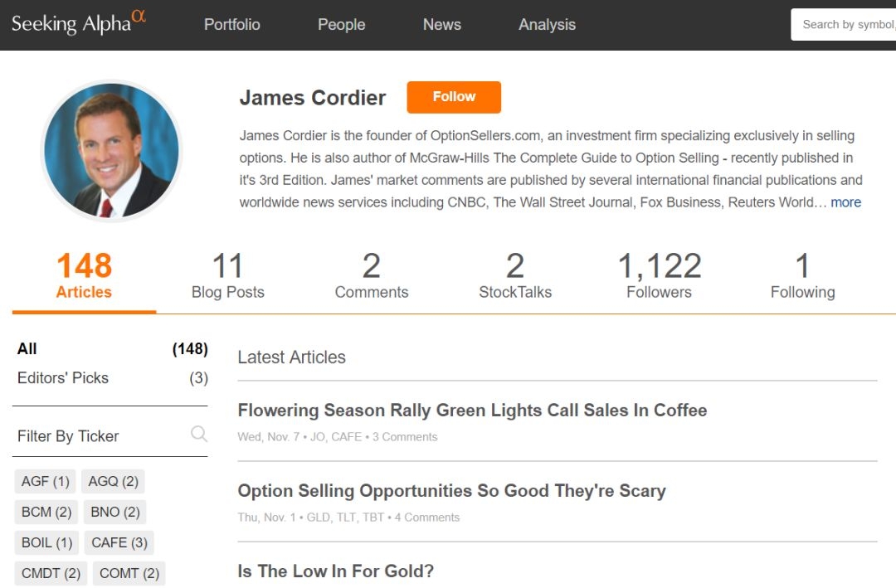This screenshot has height=588, width=896.
Task: View the StockTalks tab
Action: (x=514, y=277)
